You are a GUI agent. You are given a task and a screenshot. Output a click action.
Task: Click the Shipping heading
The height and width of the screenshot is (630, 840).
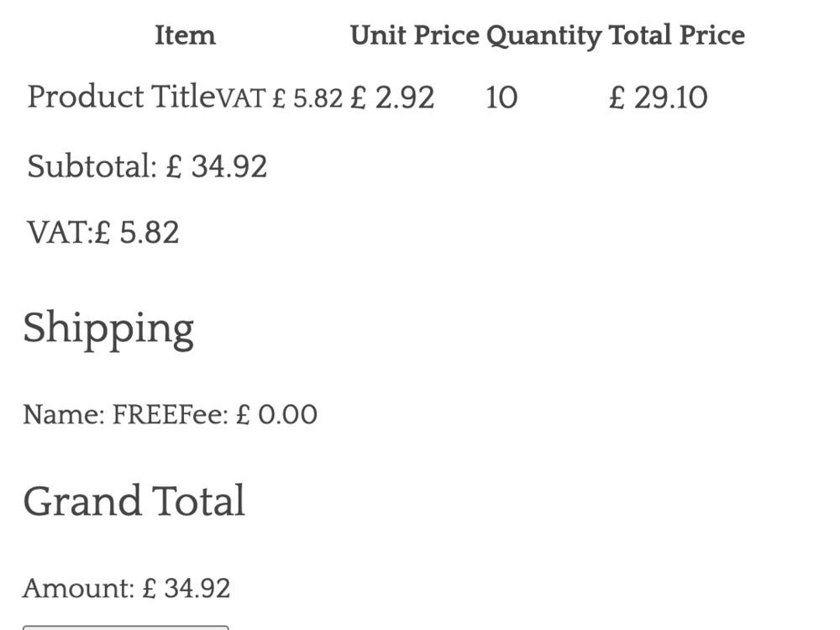[x=108, y=328]
